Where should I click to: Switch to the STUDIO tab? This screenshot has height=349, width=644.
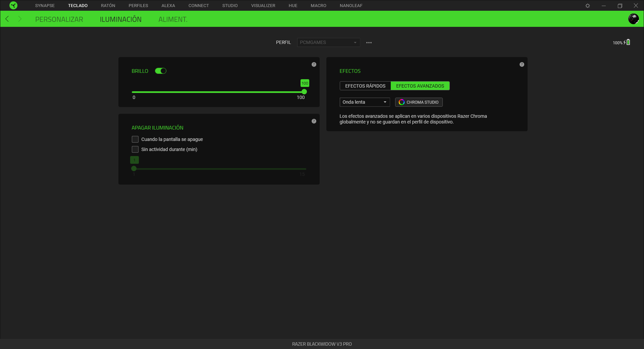coord(230,6)
